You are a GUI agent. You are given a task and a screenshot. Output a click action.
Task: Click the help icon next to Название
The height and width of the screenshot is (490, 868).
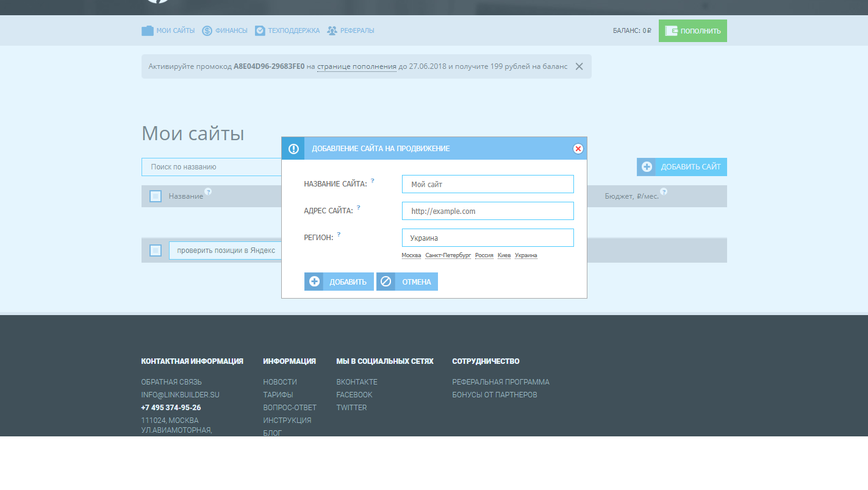click(x=208, y=191)
